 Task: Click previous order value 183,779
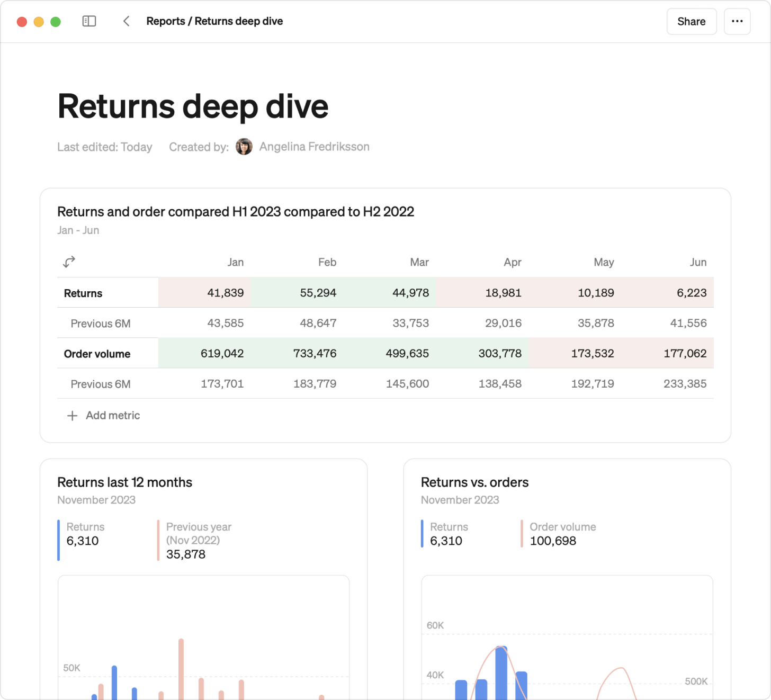click(x=315, y=383)
